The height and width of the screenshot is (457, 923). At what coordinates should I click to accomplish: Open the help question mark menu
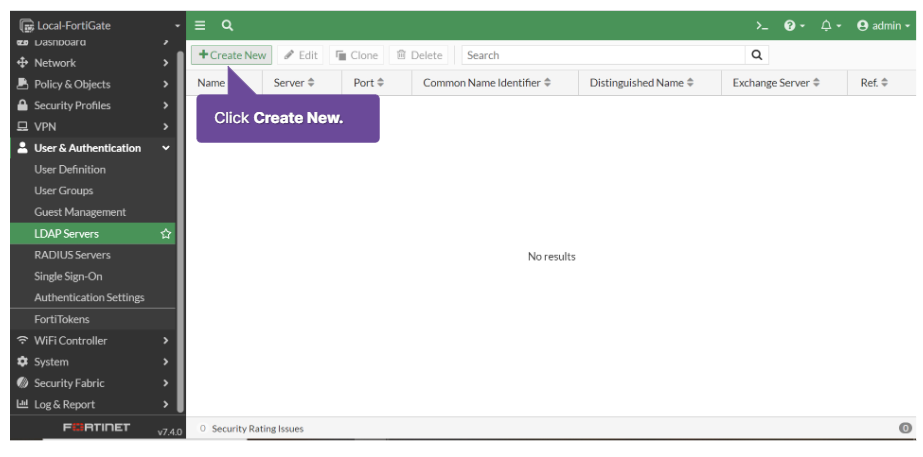(795, 26)
